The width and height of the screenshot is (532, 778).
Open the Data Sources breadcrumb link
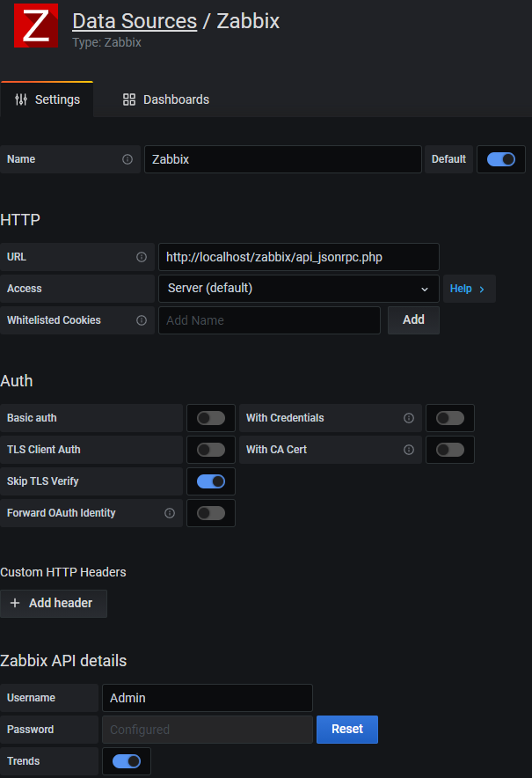(135, 21)
